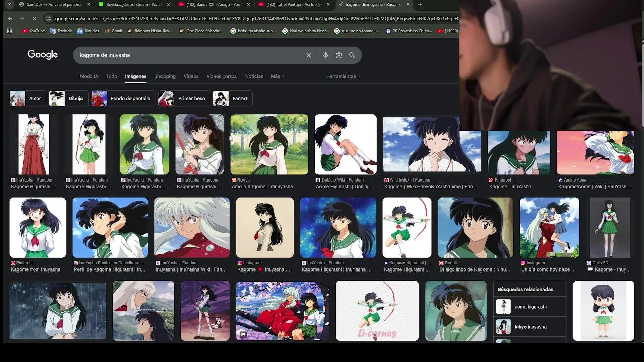Go back with the browser back arrow
644x362 pixels.
point(10,18)
